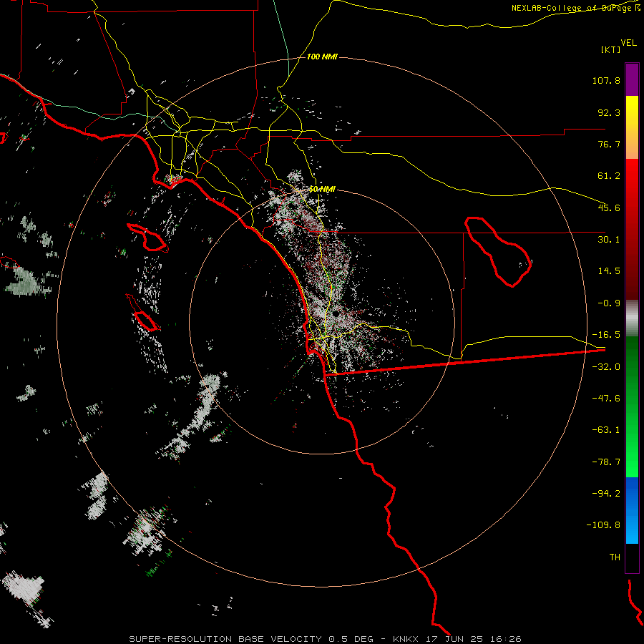
Task: Click the -16.5 velocity scale value
Action: pos(606,335)
